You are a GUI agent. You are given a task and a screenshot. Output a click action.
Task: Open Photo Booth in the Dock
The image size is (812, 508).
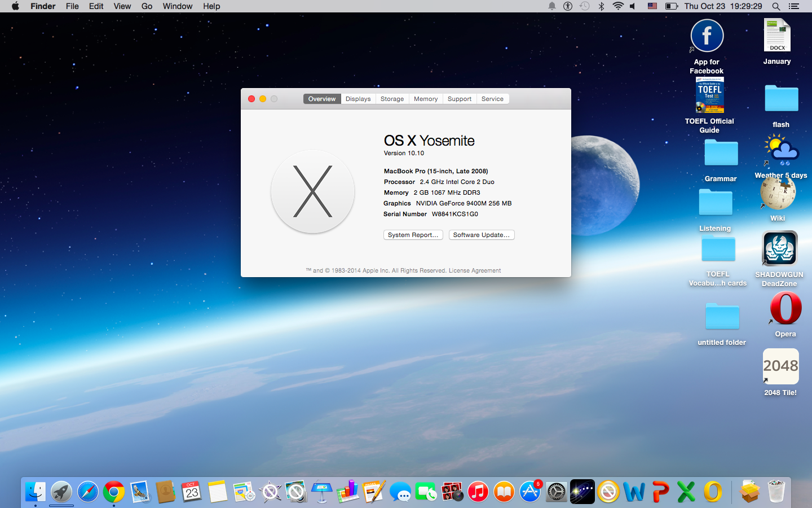452,492
